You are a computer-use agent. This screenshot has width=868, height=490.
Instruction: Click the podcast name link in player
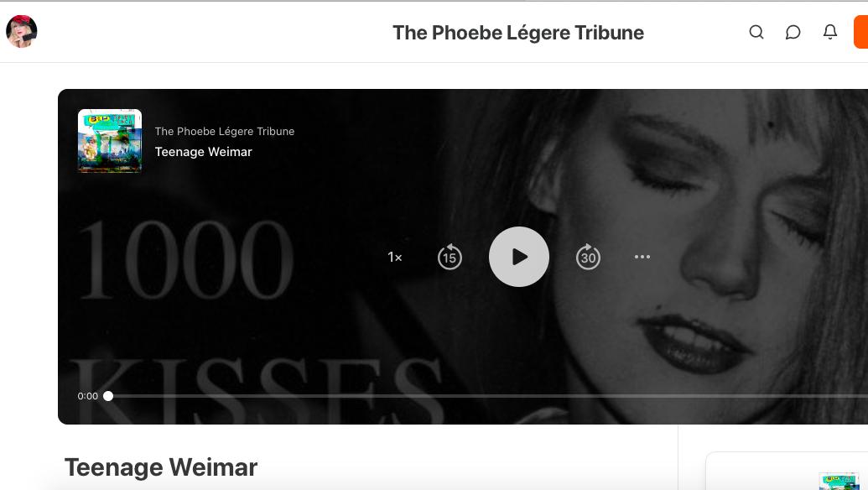tap(225, 131)
